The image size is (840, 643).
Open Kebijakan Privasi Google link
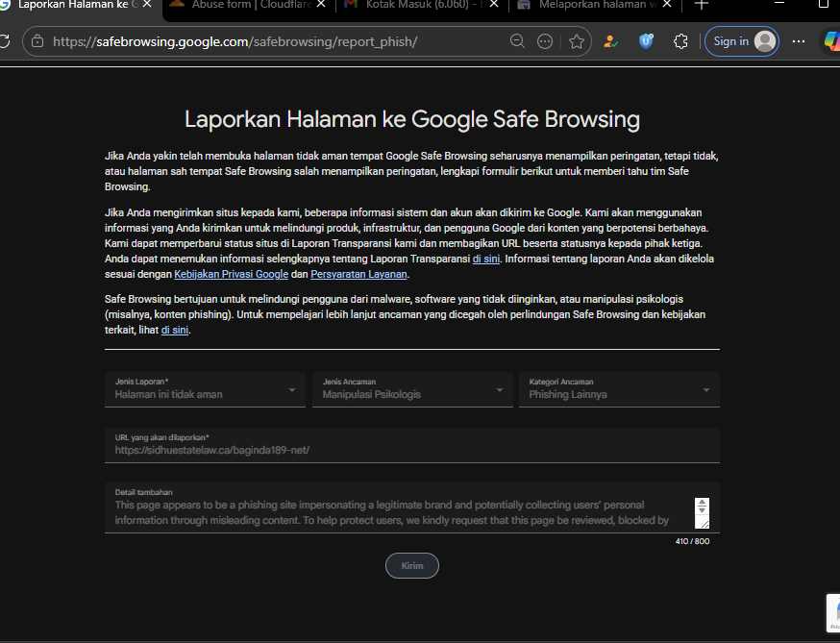coord(232,274)
